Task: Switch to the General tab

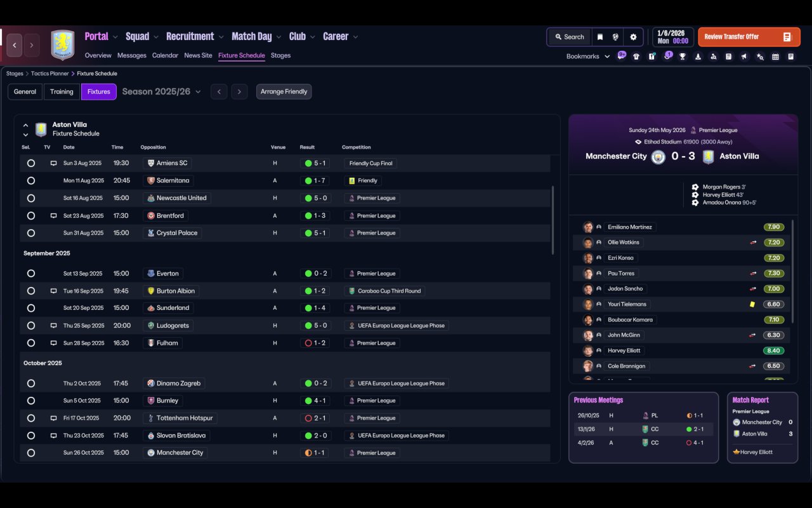Action: point(25,91)
